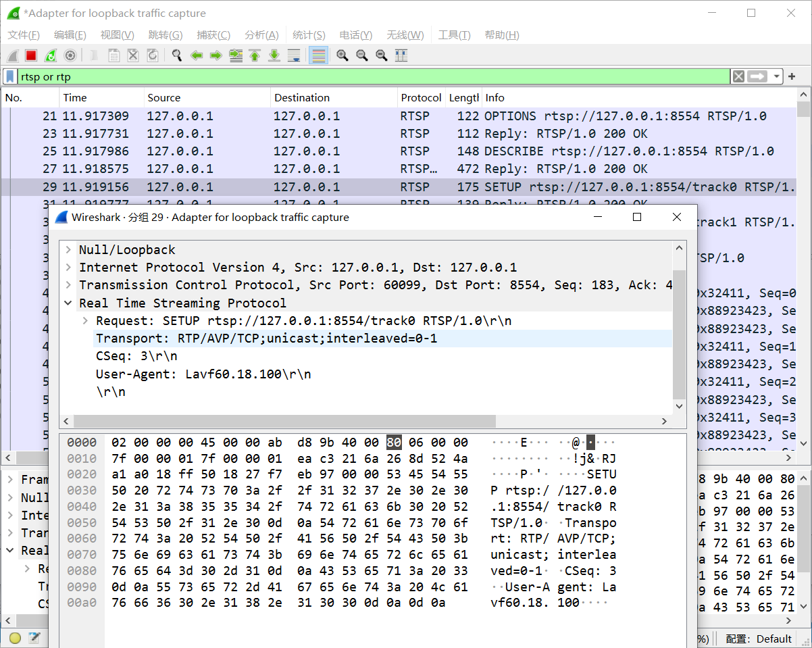Click the 'rtsp or rtp' filter field

pos(374,76)
